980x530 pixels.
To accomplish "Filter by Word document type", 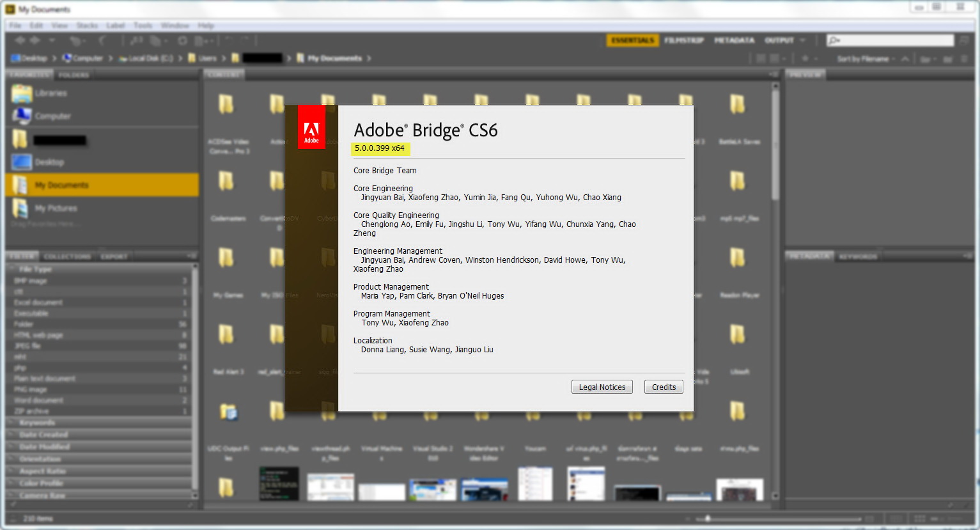I will 99,400.
